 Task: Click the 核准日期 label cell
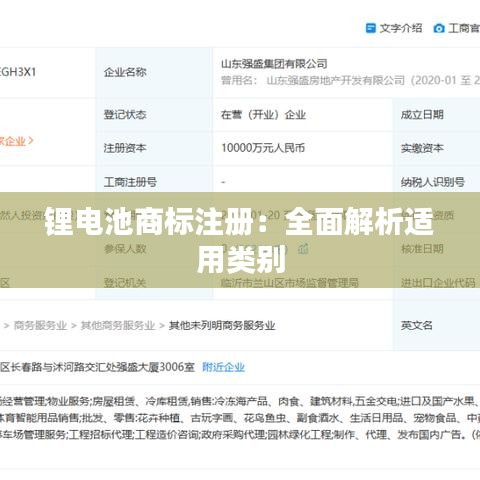(x=437, y=249)
